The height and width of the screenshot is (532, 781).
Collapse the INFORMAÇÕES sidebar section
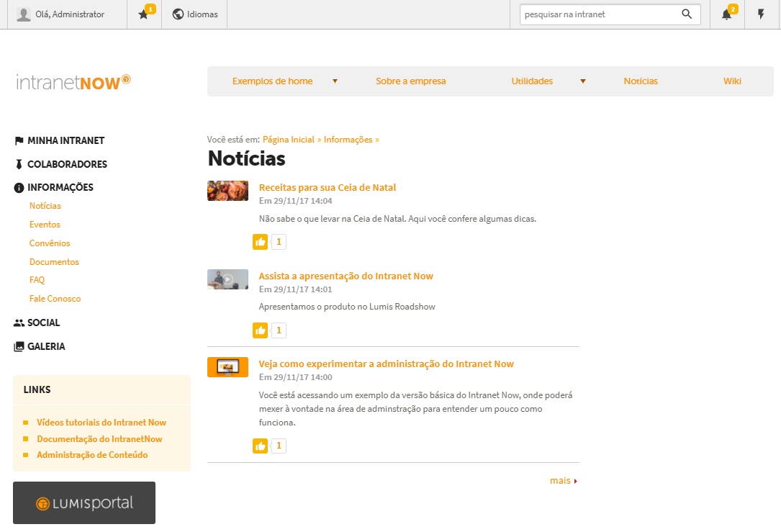[x=60, y=187]
